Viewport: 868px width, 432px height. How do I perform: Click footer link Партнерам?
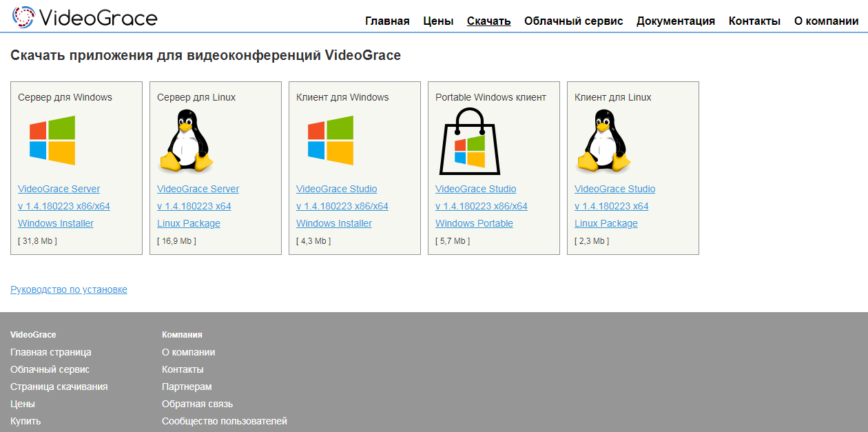(187, 387)
